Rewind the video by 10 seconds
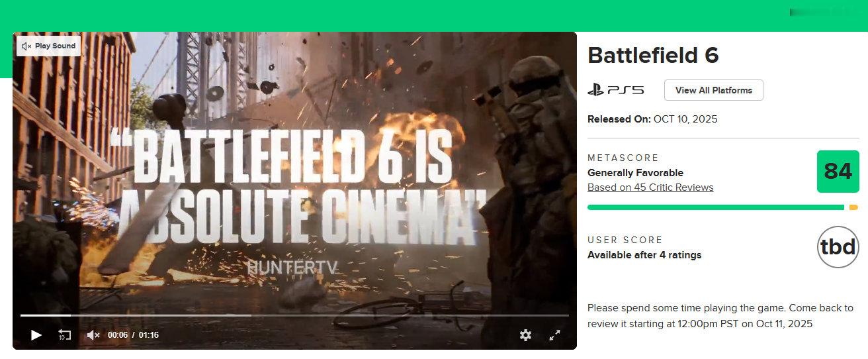 (64, 335)
